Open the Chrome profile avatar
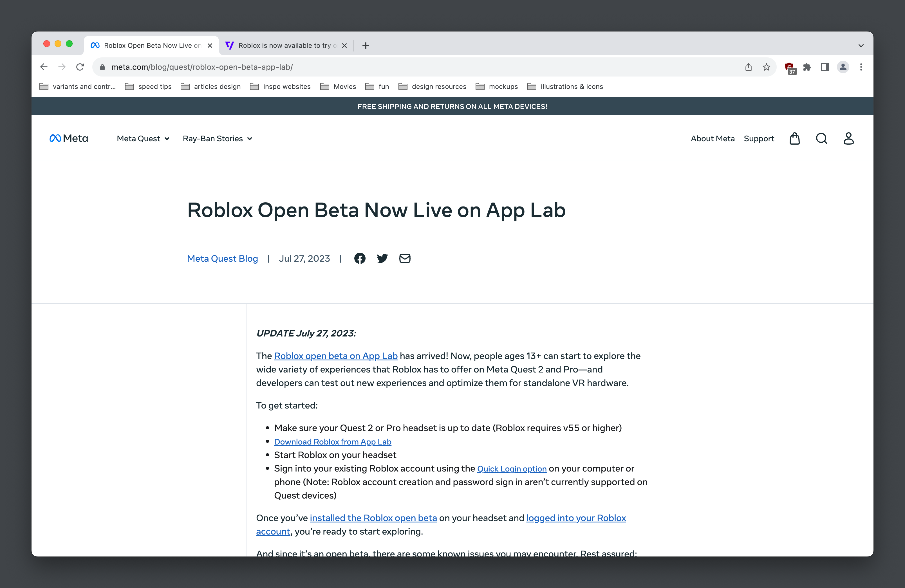Image resolution: width=905 pixels, height=588 pixels. [843, 67]
